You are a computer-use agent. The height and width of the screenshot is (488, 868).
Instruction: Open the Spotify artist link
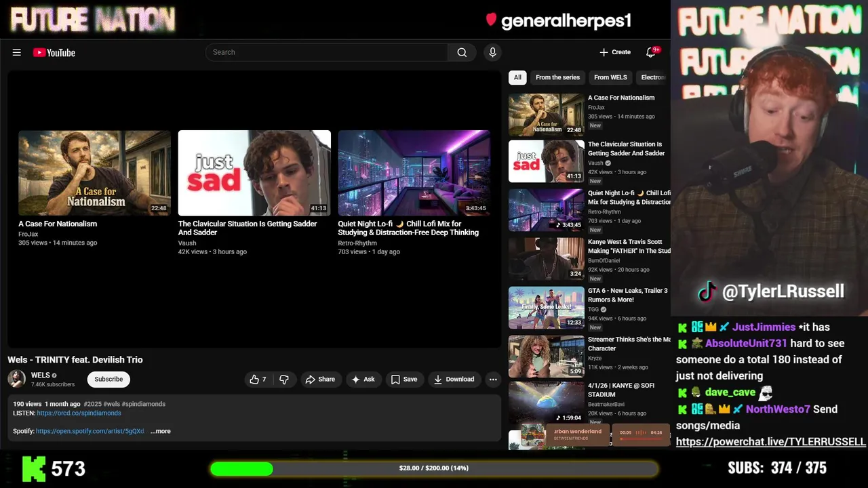(x=90, y=431)
